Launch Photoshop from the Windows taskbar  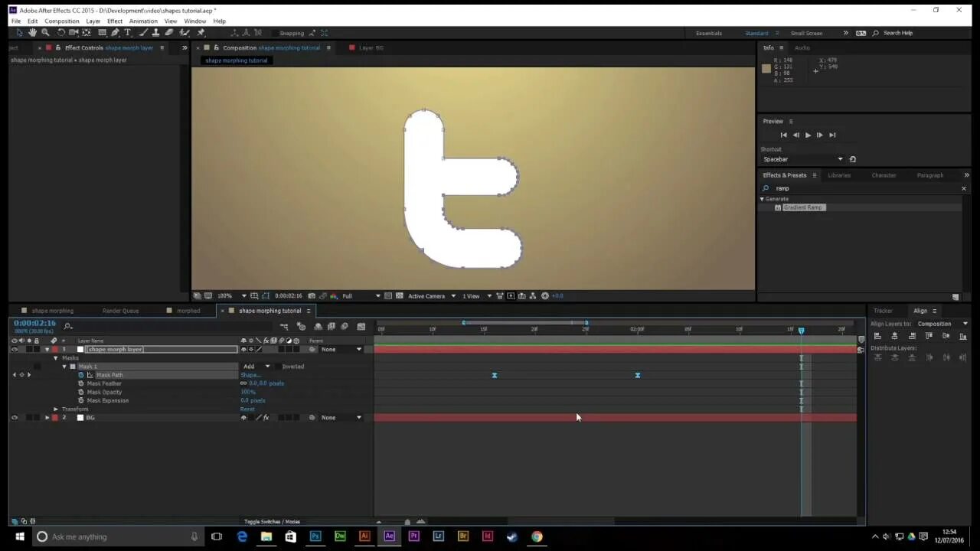tap(315, 536)
